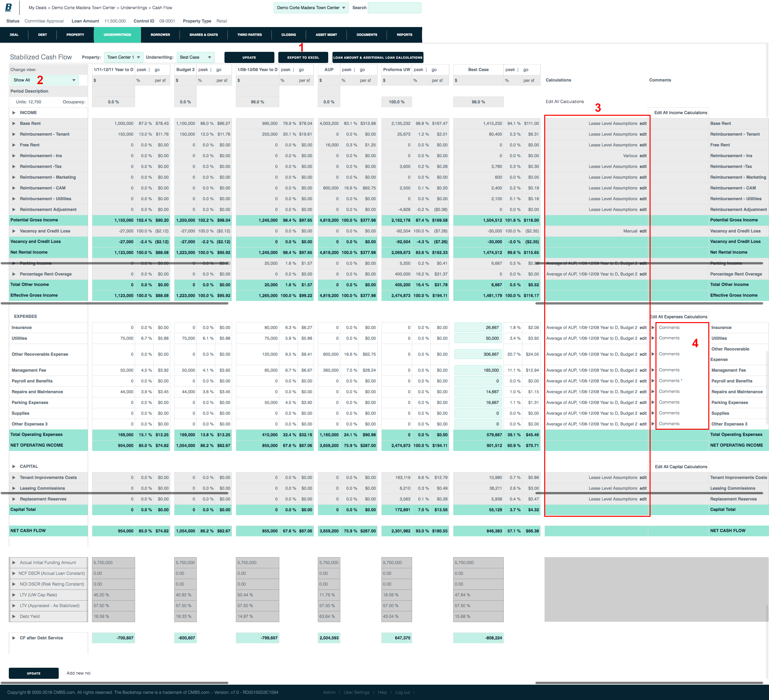
Task: Expand the Reimbursement - Tenant row
Action: (14, 134)
